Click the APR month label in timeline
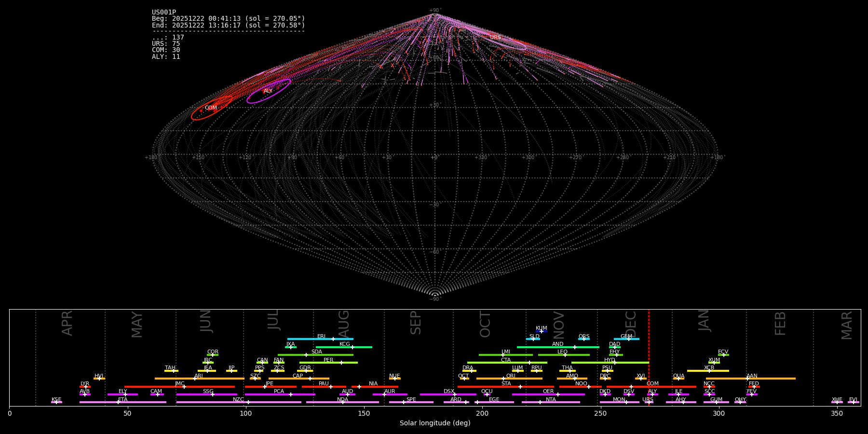Image resolution: width=868 pixels, height=434 pixels. coord(67,323)
